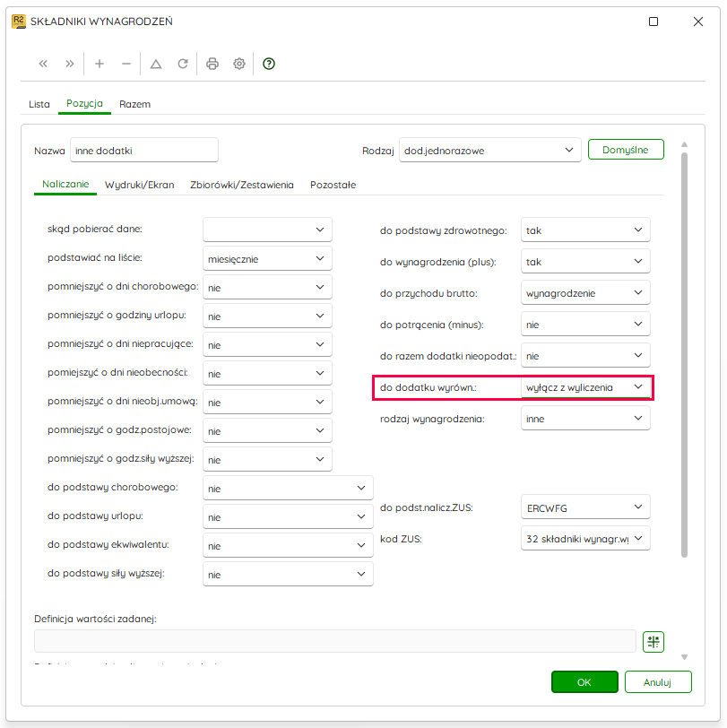Expand 'rodzaj wynagrodzenia' dropdown set to inne
Image resolution: width=727 pixels, height=728 pixels.
coord(585,419)
